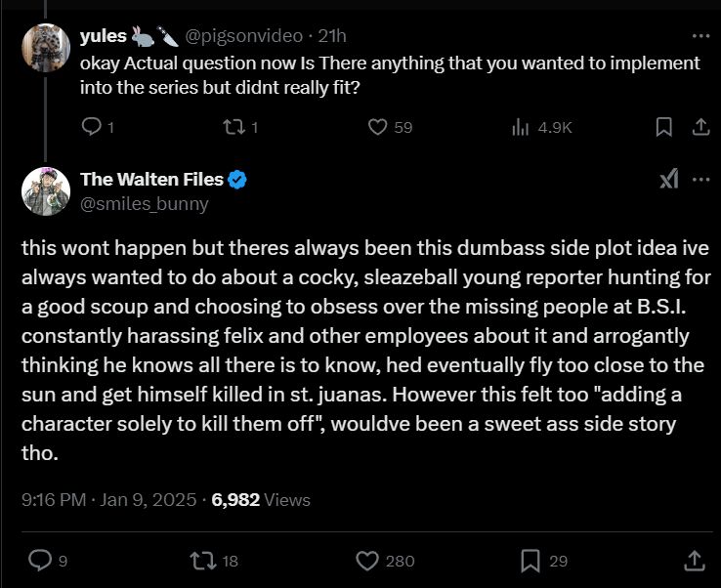Open The Walten Files profile avatar

point(46,190)
